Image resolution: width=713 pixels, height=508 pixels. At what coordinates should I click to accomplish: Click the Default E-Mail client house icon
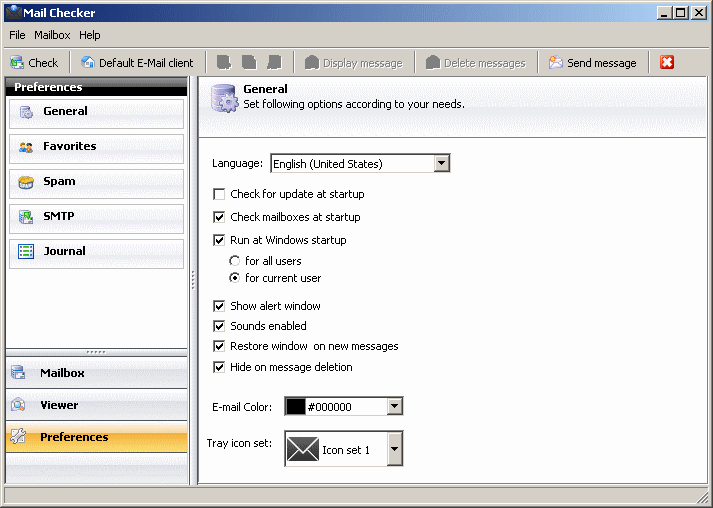pos(87,62)
